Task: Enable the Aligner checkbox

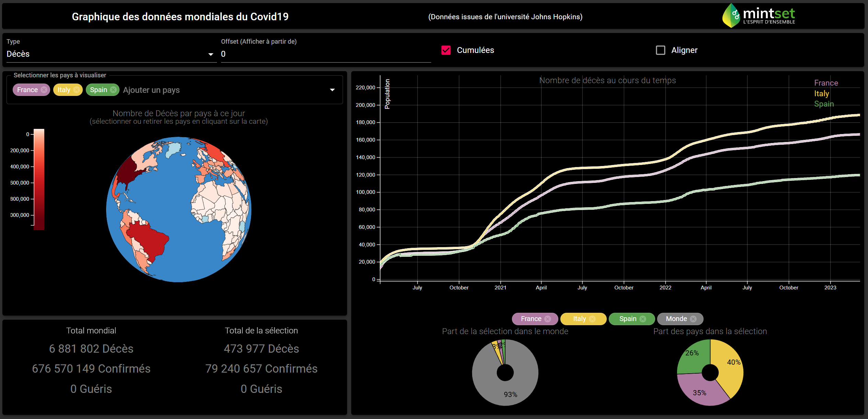Action: [660, 50]
